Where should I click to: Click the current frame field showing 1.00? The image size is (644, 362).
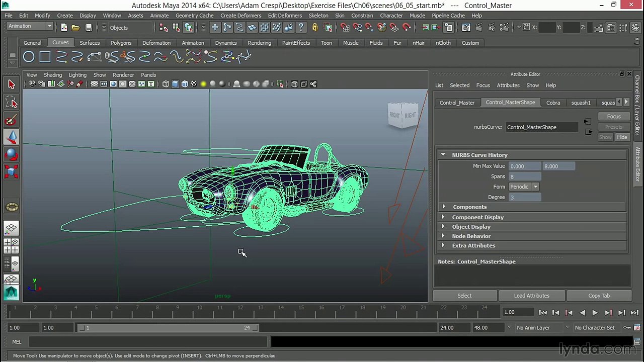click(518, 313)
